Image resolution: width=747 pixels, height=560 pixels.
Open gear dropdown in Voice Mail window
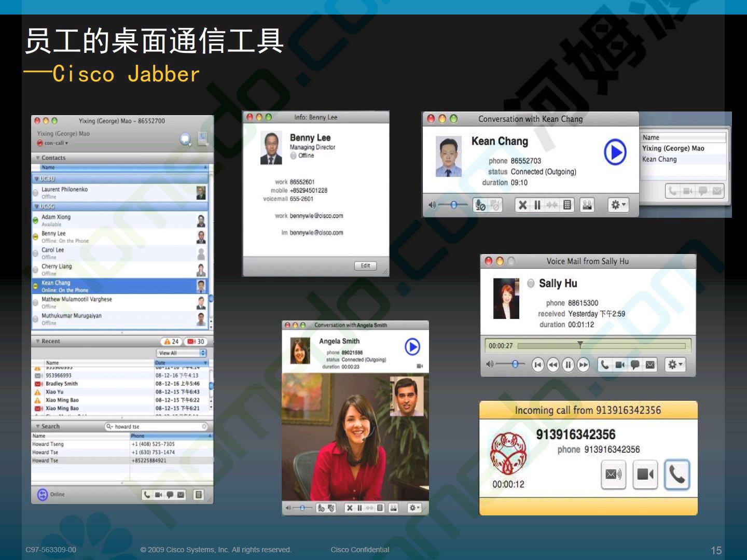coord(675,365)
